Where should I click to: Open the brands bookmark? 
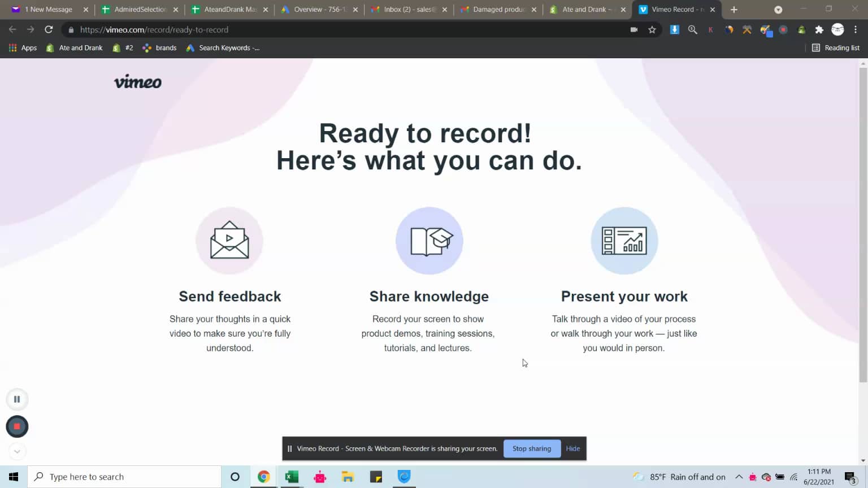[160, 48]
